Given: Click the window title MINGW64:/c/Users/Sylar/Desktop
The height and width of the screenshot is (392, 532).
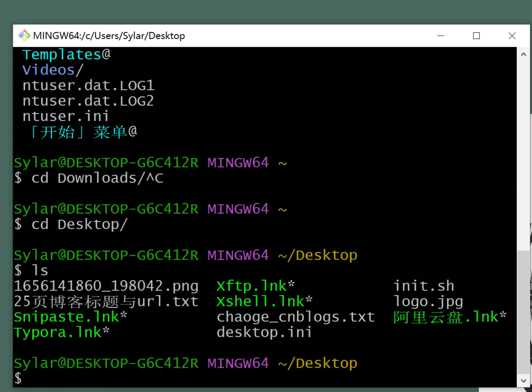Looking at the screenshot, I should (x=109, y=36).
